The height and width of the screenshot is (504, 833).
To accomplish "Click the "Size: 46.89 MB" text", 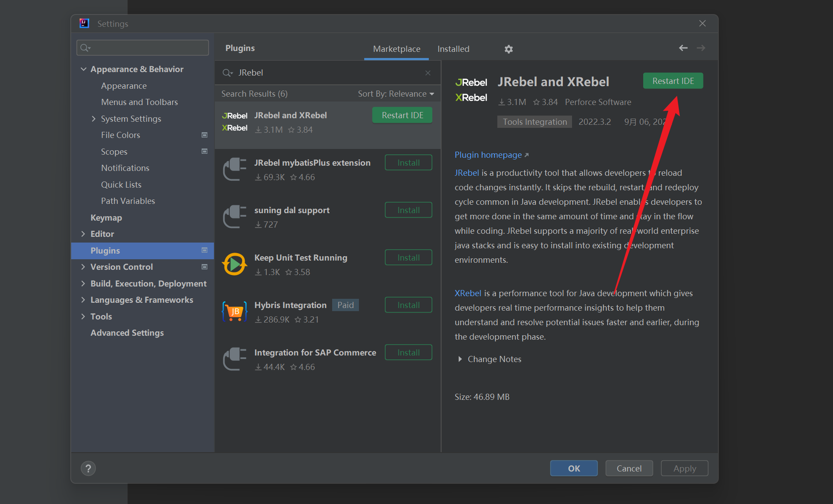I will 482,397.
